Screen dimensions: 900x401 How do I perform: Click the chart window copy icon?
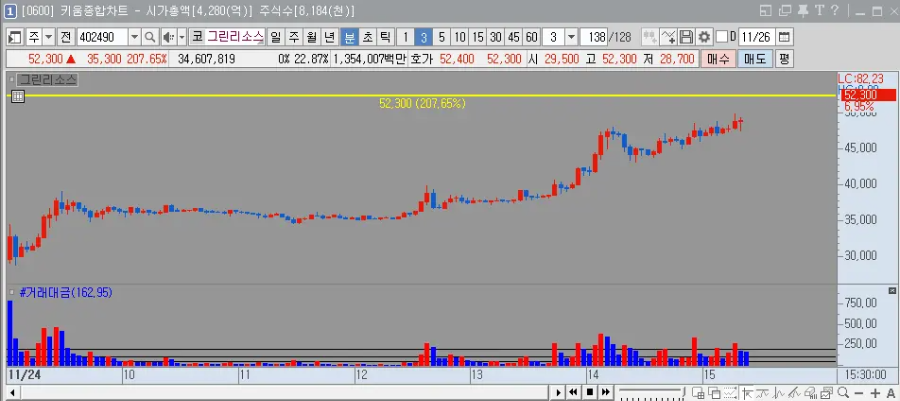click(x=827, y=393)
